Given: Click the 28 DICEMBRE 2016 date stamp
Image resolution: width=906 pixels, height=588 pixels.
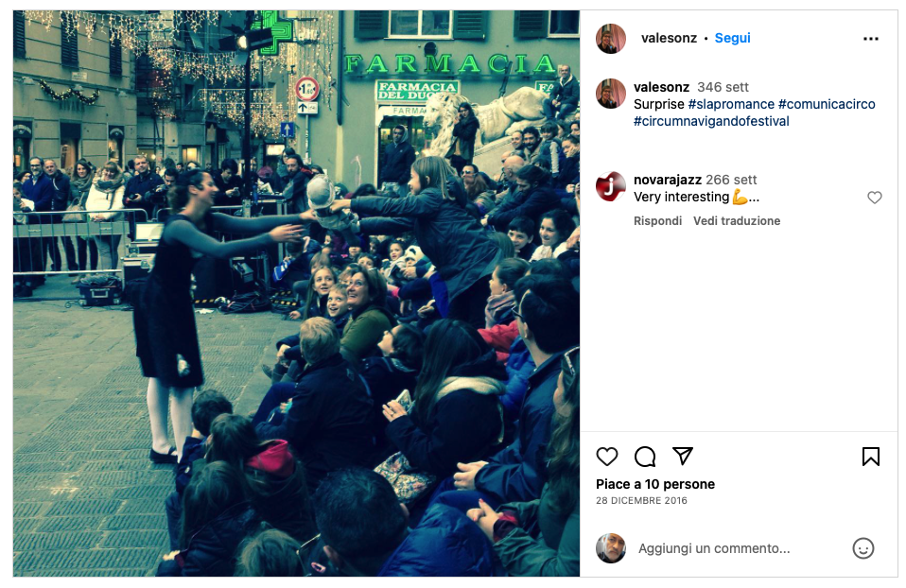Looking at the screenshot, I should [x=641, y=501].
